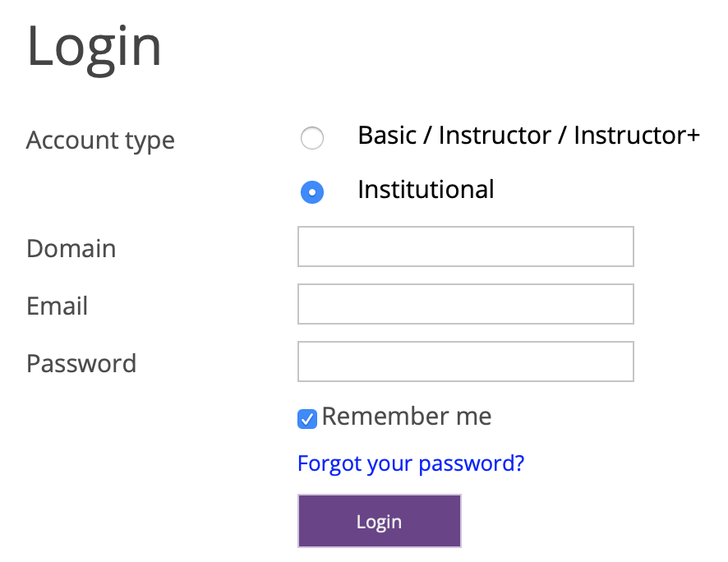Click the Basic / Instructor / Instructor+ label text
The image size is (728, 562).
(528, 136)
